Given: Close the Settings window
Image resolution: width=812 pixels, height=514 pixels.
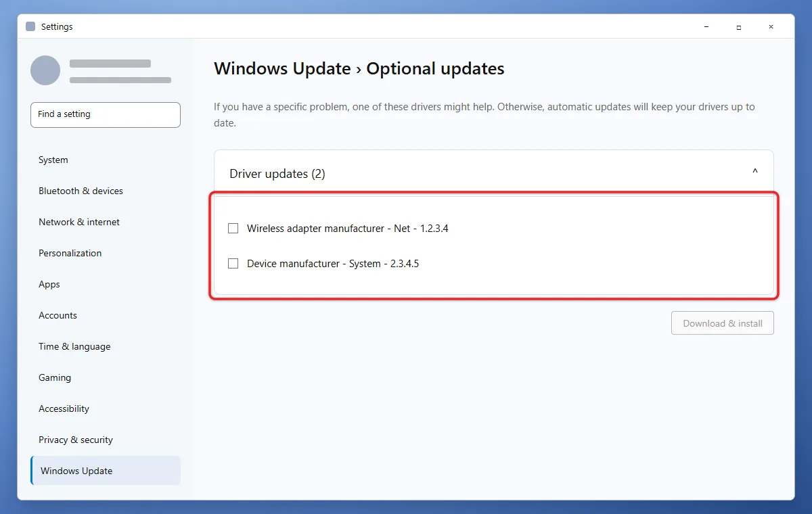Looking at the screenshot, I should pyautogui.click(x=771, y=27).
